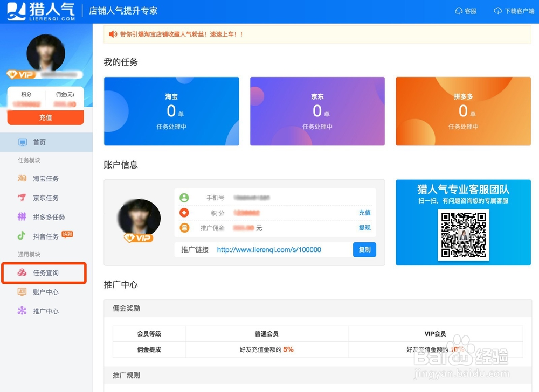Click the 淘宝 task card
Image resolution: width=539 pixels, height=392 pixels.
[171, 111]
